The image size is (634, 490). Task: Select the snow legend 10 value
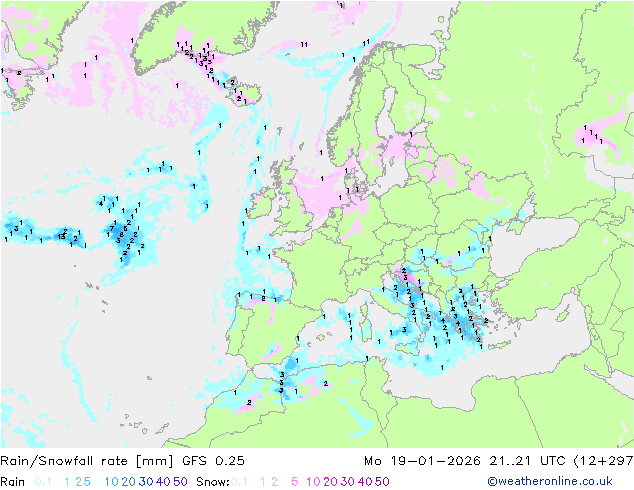point(313,482)
